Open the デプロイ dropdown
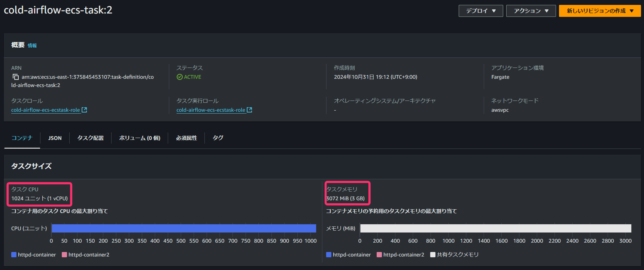Screen dimensions: 644x270 click(x=481, y=11)
